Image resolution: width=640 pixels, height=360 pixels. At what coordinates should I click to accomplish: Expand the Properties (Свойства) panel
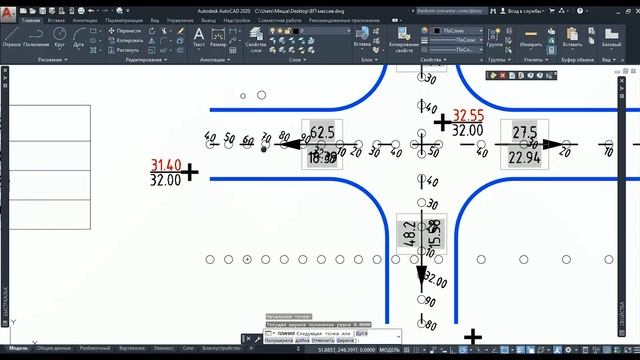(433, 60)
